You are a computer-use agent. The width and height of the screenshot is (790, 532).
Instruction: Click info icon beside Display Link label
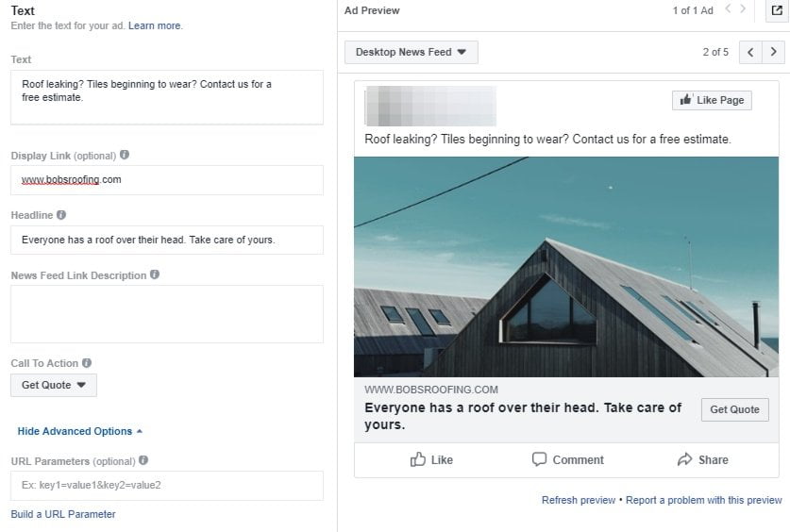click(x=125, y=155)
